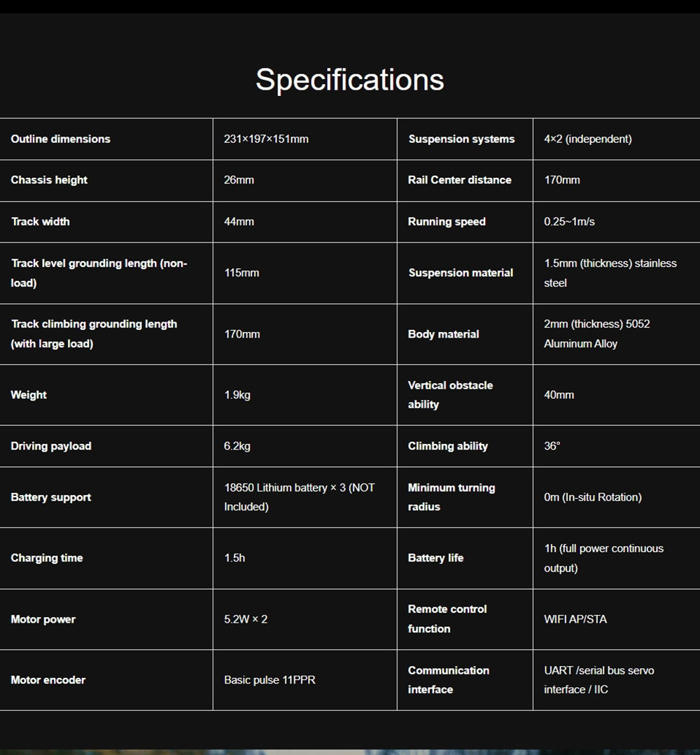Click the Rail Center distance label

point(460,180)
